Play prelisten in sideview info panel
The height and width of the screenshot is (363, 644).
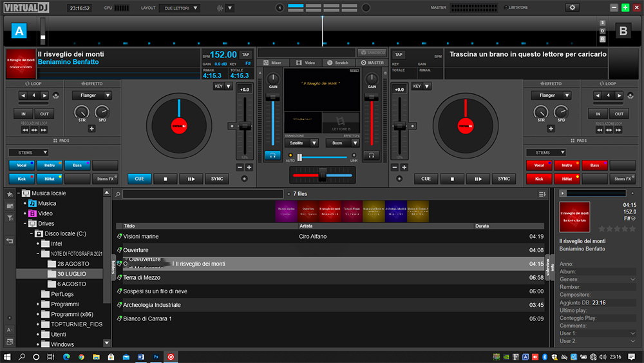point(562,193)
